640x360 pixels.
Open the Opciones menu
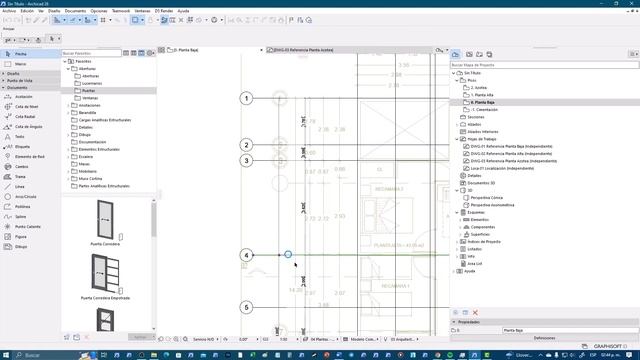click(99, 11)
